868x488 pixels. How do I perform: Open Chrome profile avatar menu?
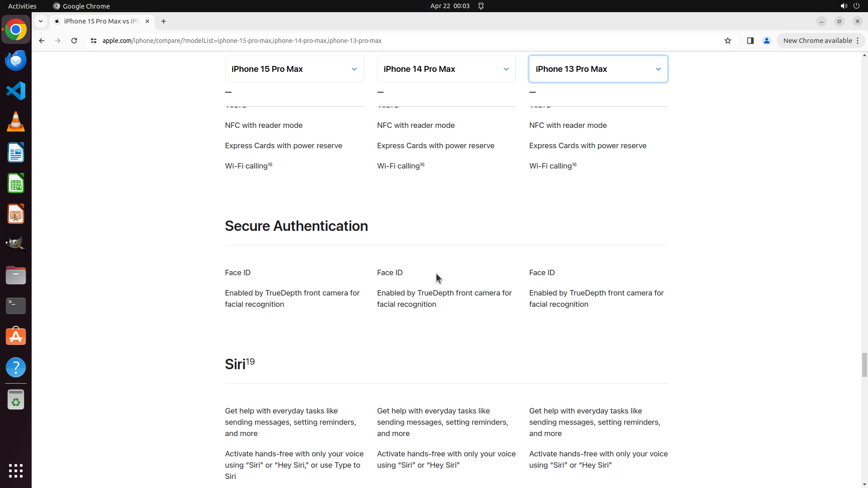coord(767,41)
